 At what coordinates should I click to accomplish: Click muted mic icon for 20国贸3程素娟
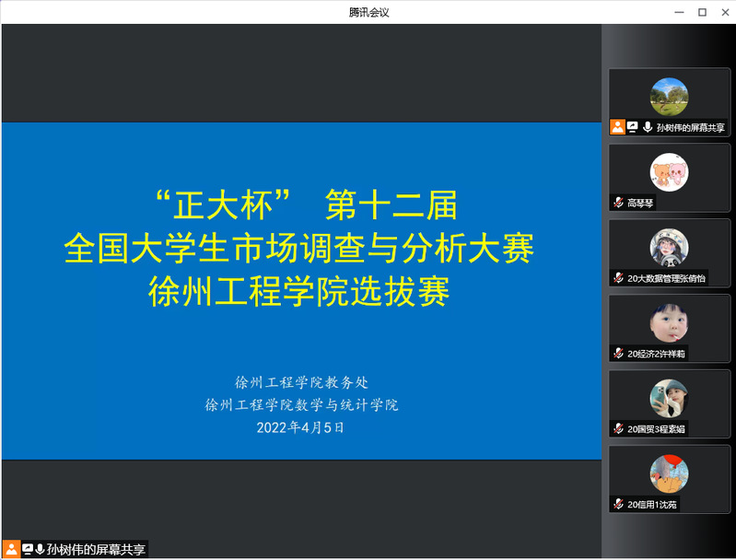tap(619, 429)
